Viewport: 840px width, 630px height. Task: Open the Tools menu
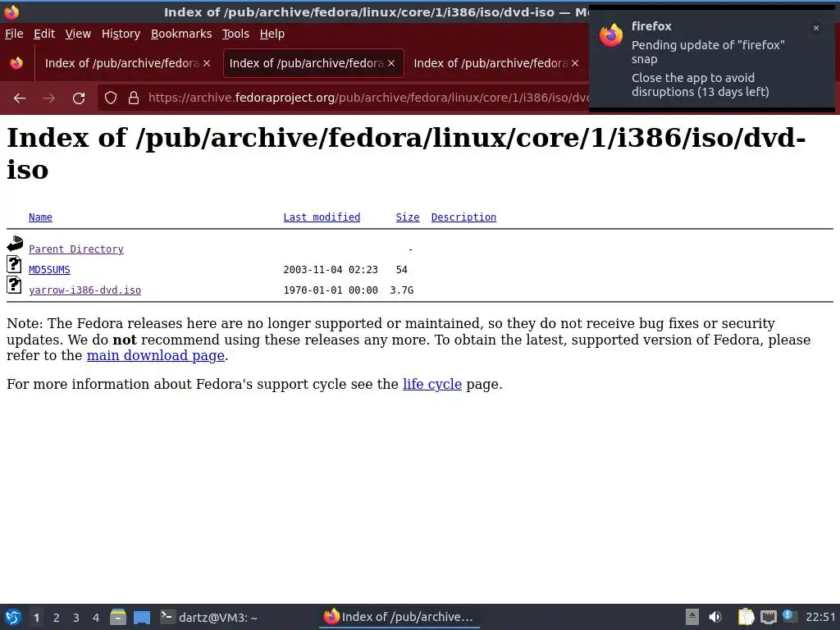[235, 34]
